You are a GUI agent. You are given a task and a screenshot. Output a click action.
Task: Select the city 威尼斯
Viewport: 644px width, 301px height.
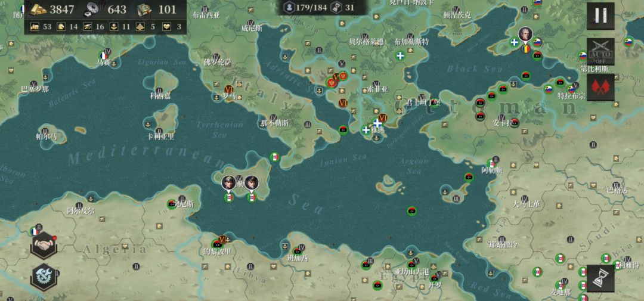252,29
